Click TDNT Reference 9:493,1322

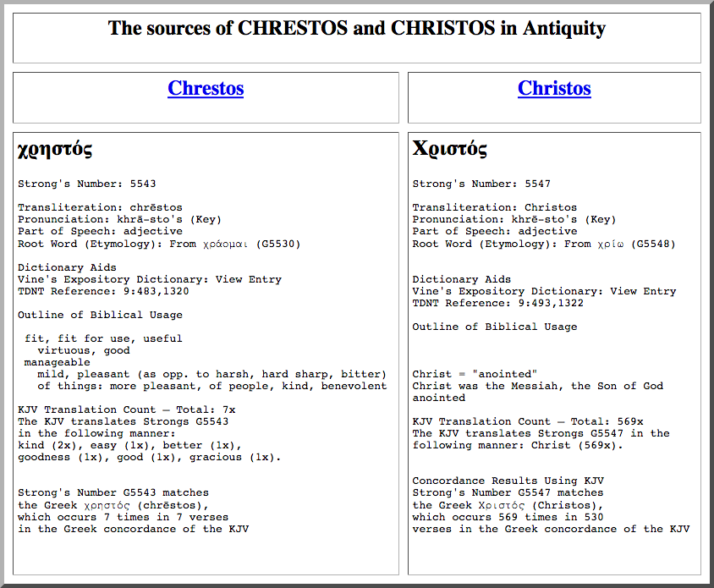[x=497, y=303]
